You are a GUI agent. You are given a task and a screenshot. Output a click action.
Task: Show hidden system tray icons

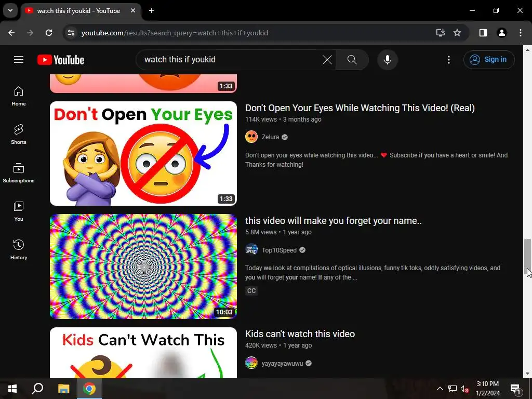coord(440,389)
